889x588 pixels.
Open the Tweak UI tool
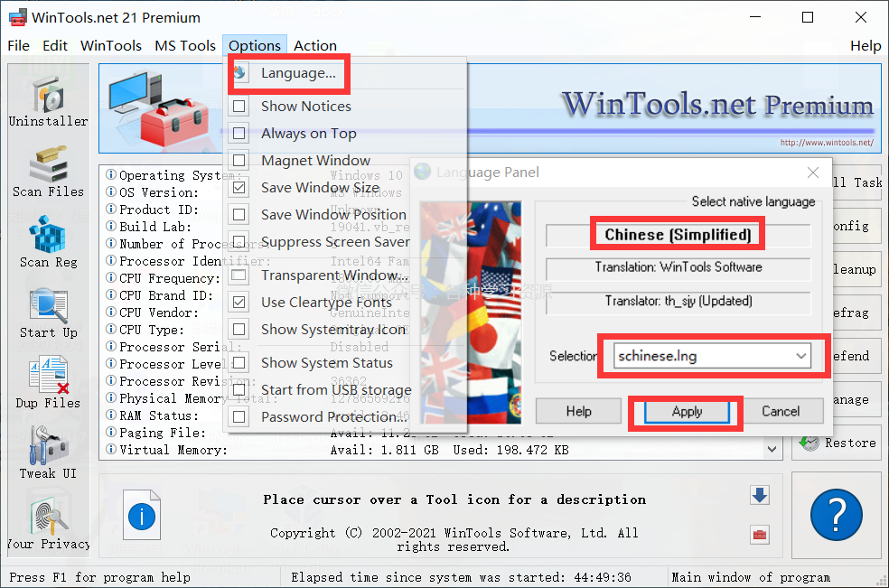pos(48,453)
